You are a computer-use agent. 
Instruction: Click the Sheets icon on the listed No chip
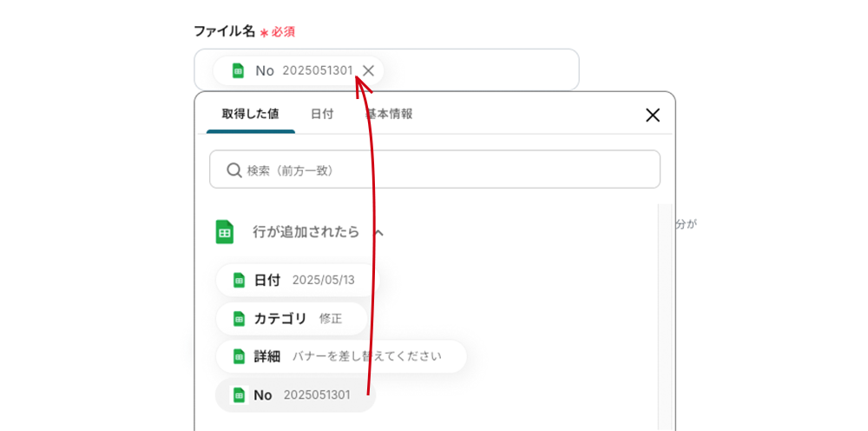click(239, 395)
